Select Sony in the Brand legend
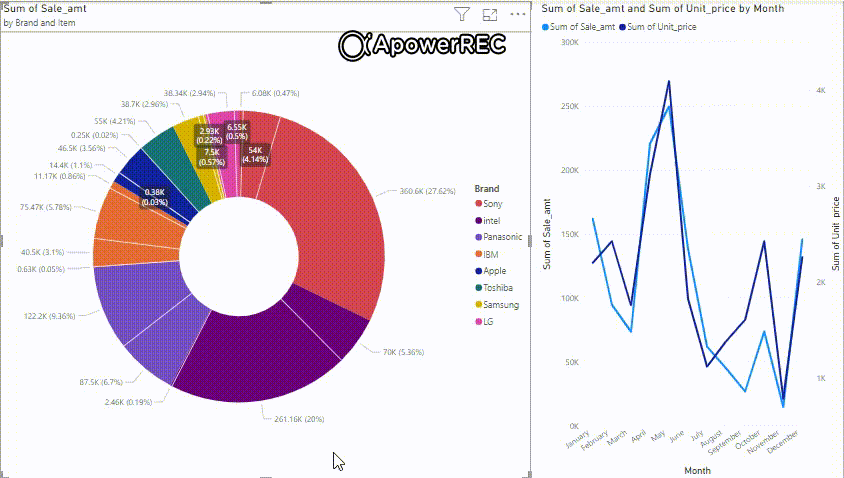 coord(489,203)
